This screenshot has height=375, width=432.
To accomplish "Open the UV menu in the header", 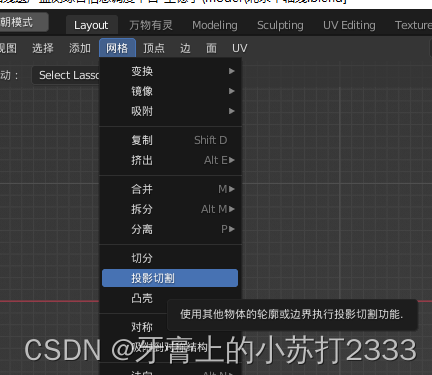I will click(239, 48).
